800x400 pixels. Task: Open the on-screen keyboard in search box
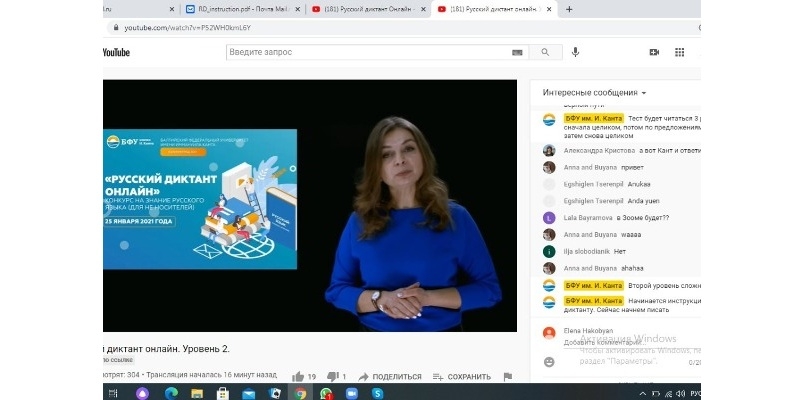point(517,52)
